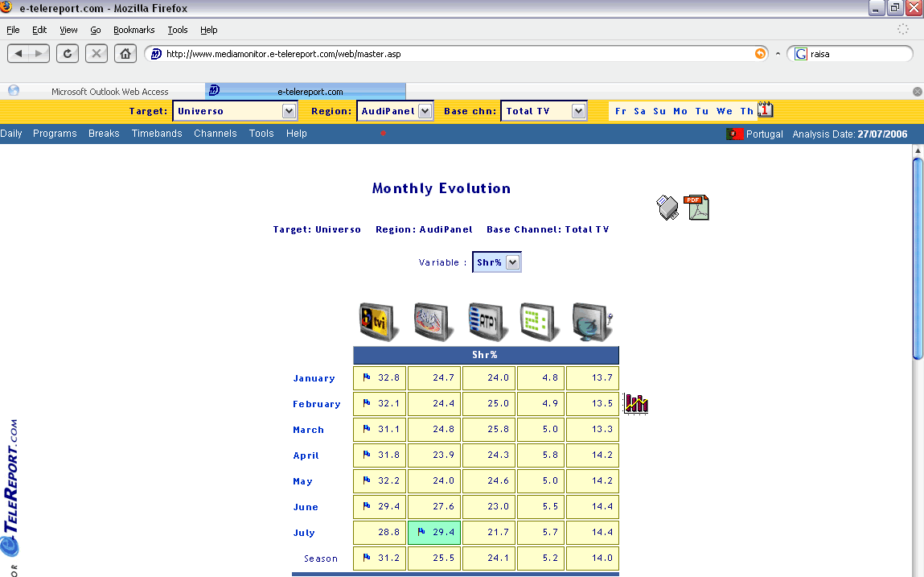Image resolution: width=924 pixels, height=577 pixels.
Task: Switch to the e-telereport.com tab
Action: (306, 92)
